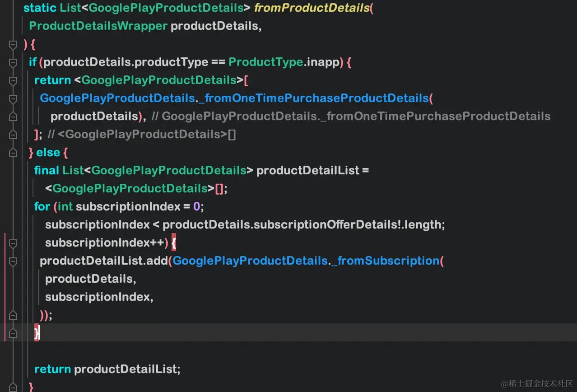Click the ProductDetailsWrapper parameter type
The width and height of the screenshot is (577, 392).
[x=98, y=26]
